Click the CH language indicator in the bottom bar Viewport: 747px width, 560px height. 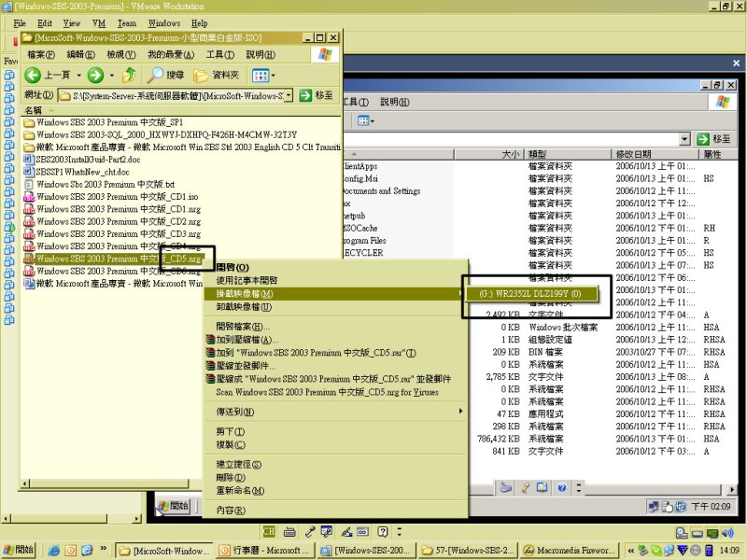[269, 531]
